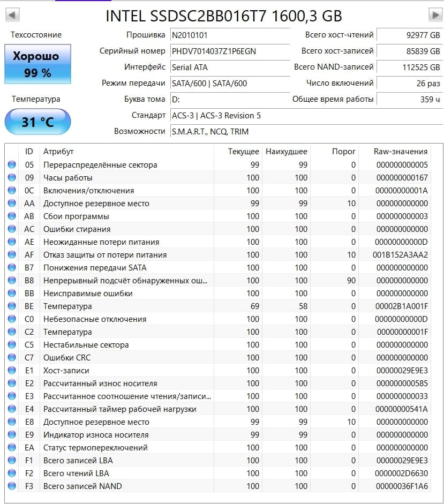This screenshot has height=504, width=444.
Task: Select the Индикатор износа носителя attribute text
Action: (96, 435)
